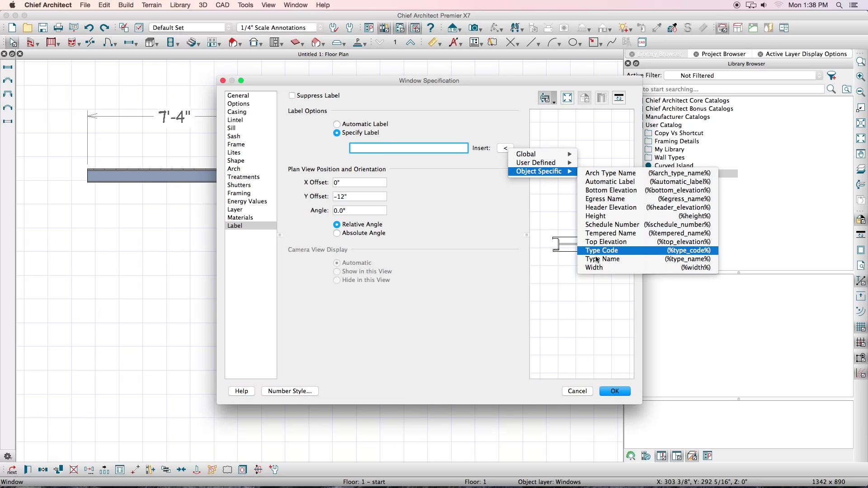Screen dimensions: 868x488
Task: Select the Draw Arc CAD tool
Action: (552, 42)
